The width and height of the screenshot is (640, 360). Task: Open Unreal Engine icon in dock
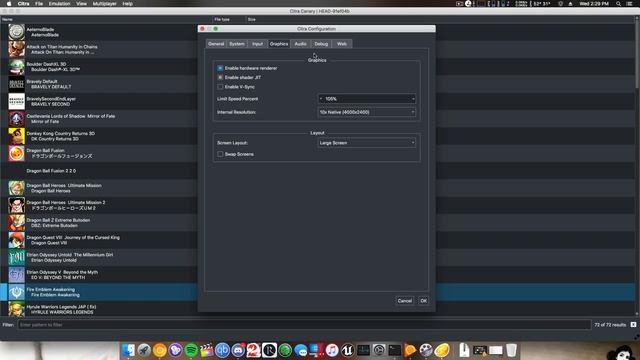347,350
